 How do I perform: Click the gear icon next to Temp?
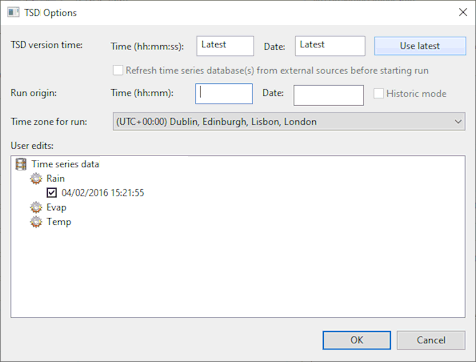[x=36, y=222]
